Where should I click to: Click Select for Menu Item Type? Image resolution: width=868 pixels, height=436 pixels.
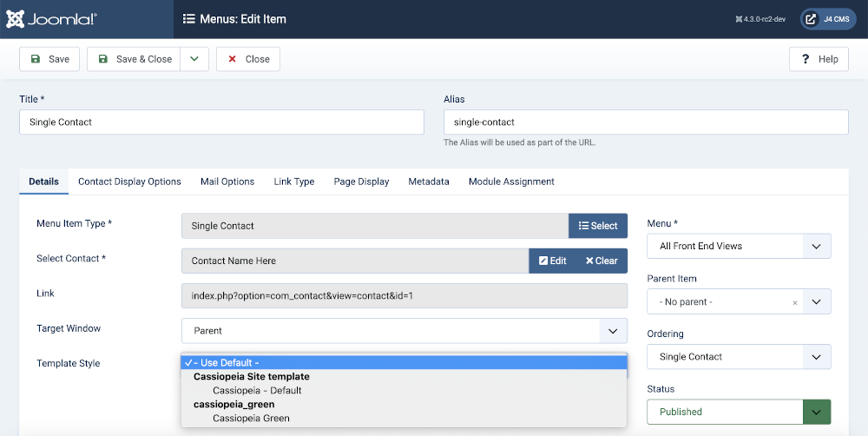coord(598,226)
